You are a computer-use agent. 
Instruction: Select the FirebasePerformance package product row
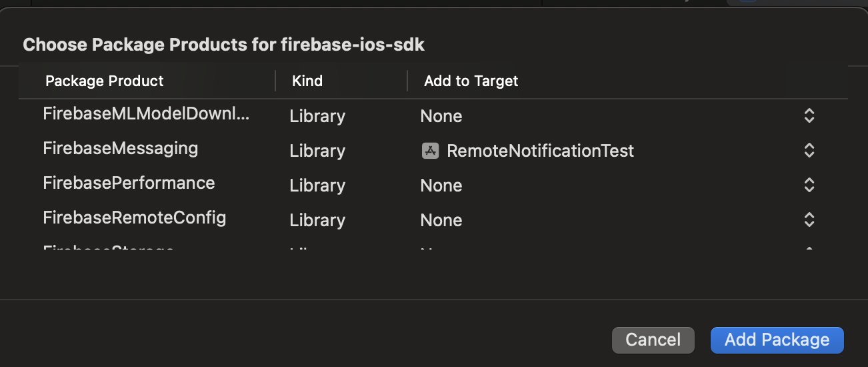[129, 183]
